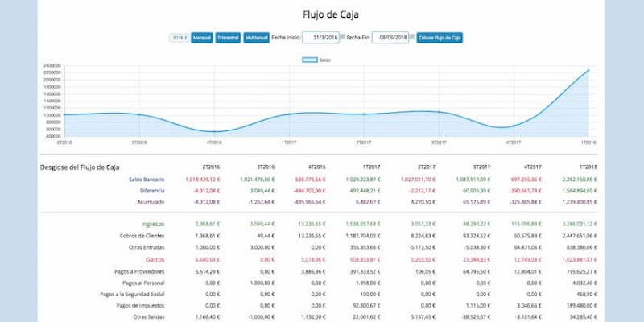Switch to Mensual view
The height and width of the screenshot is (322, 644).
[x=202, y=37]
